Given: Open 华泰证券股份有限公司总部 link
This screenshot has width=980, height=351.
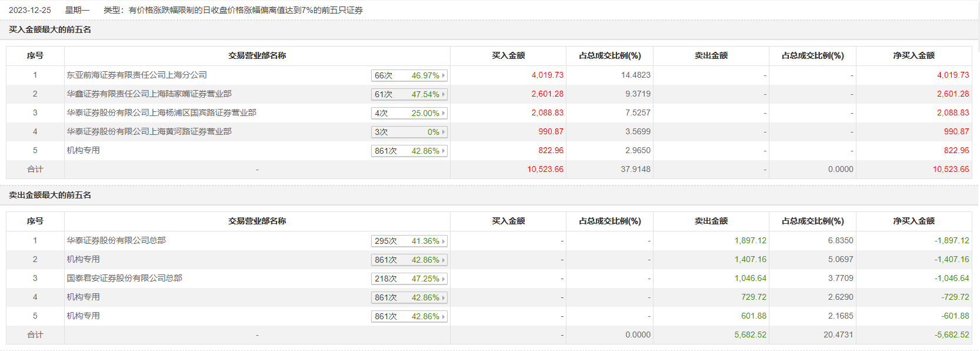Looking at the screenshot, I should [116, 240].
